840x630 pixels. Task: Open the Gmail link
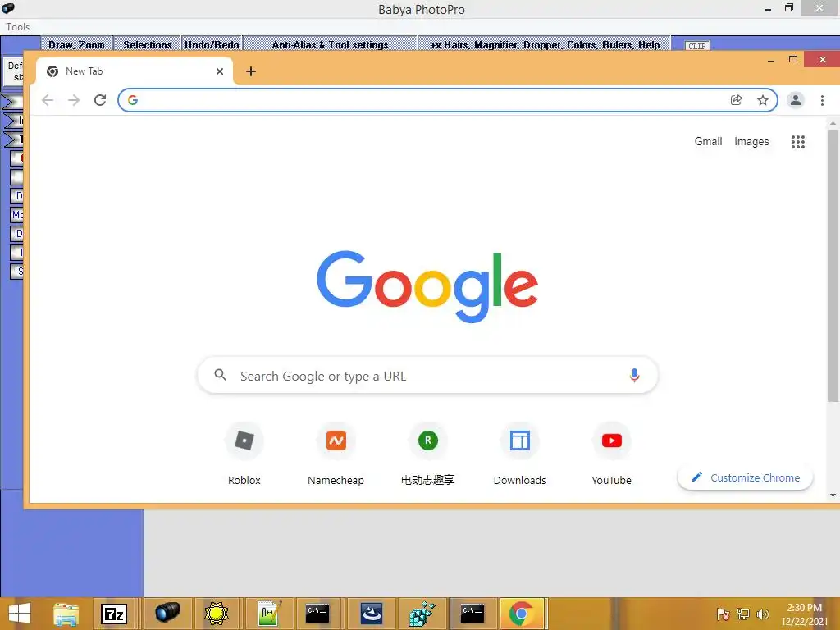click(x=708, y=141)
